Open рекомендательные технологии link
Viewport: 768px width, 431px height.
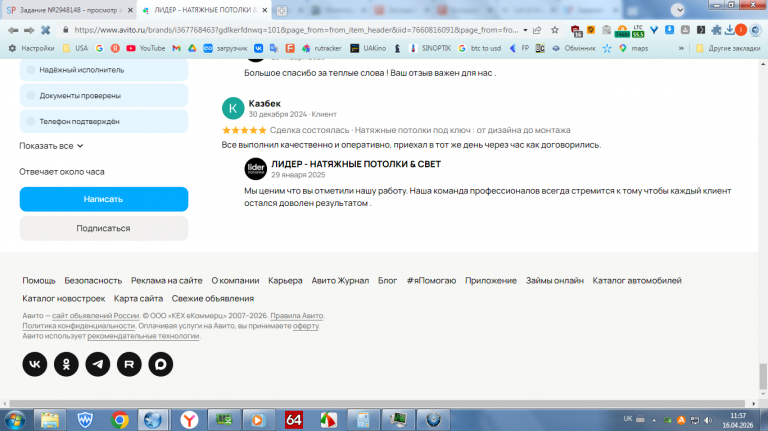[x=143, y=336]
